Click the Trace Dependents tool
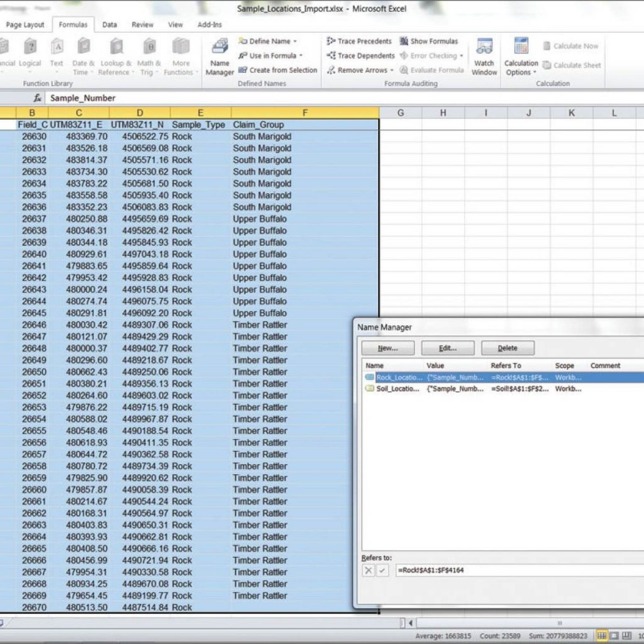 point(360,56)
